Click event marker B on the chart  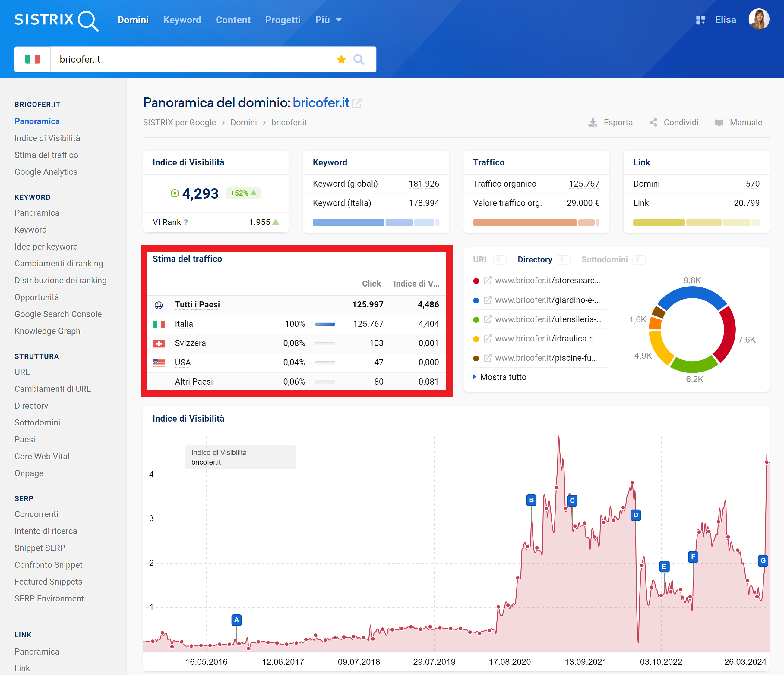click(531, 500)
